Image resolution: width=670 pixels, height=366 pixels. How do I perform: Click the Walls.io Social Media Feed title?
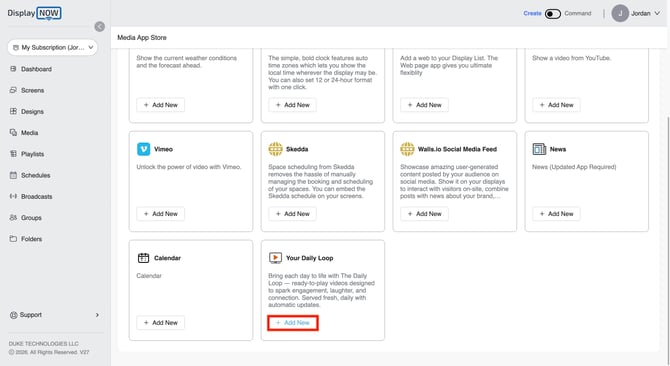coord(457,149)
